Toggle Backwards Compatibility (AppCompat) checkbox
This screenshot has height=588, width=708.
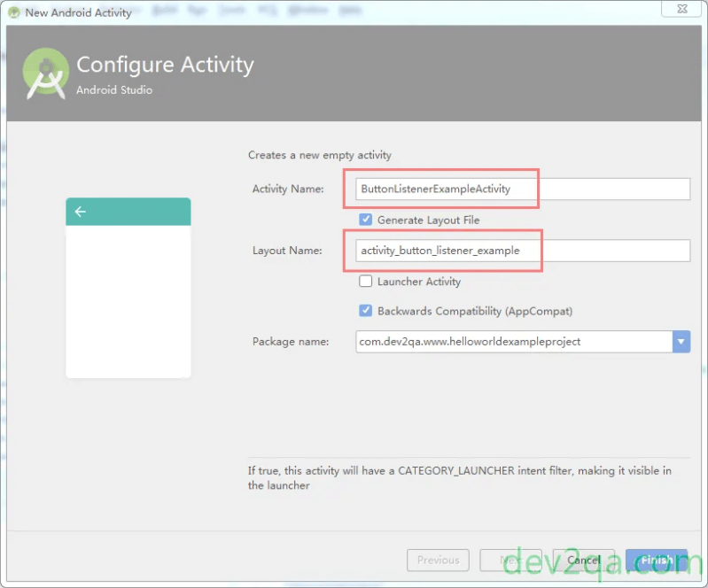[x=365, y=311]
